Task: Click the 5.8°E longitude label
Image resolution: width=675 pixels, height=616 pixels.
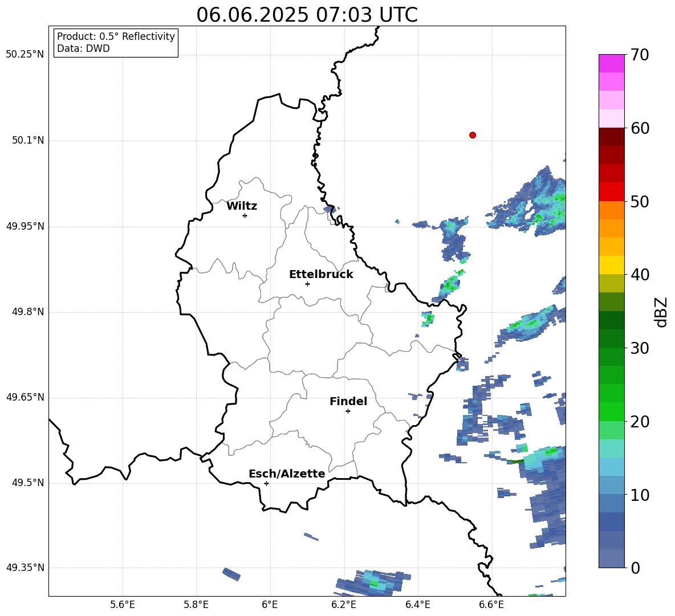Action: click(196, 605)
